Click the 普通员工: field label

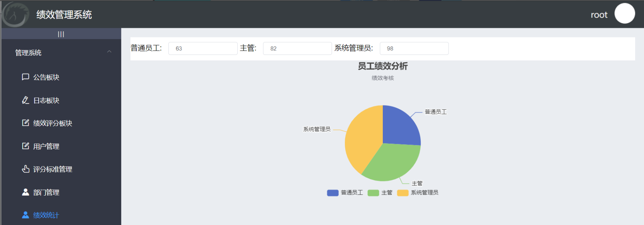pos(146,48)
